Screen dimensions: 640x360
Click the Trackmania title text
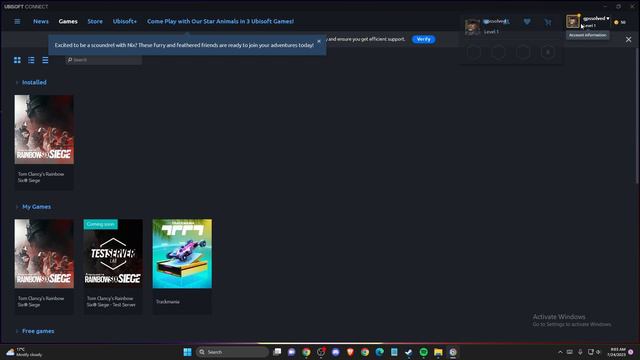(x=168, y=302)
